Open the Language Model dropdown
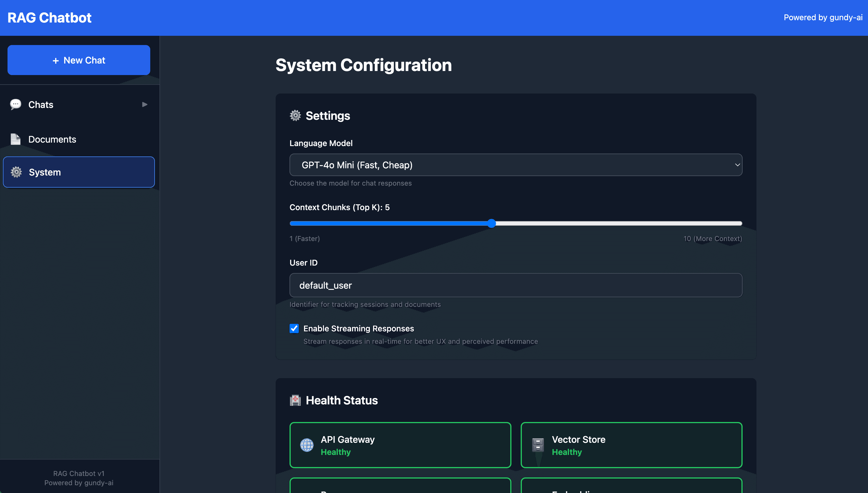868x493 pixels. [x=515, y=165]
